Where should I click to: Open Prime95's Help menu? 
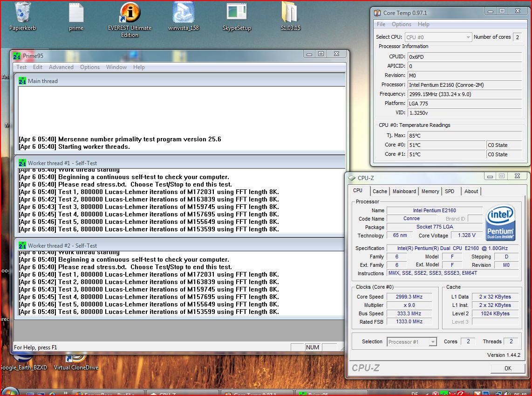click(139, 67)
